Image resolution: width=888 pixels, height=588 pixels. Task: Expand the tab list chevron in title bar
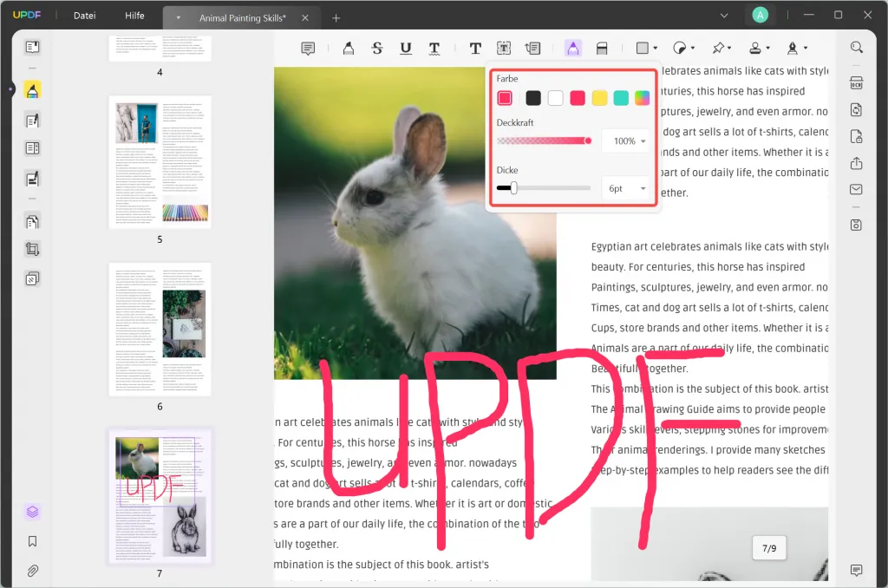724,16
